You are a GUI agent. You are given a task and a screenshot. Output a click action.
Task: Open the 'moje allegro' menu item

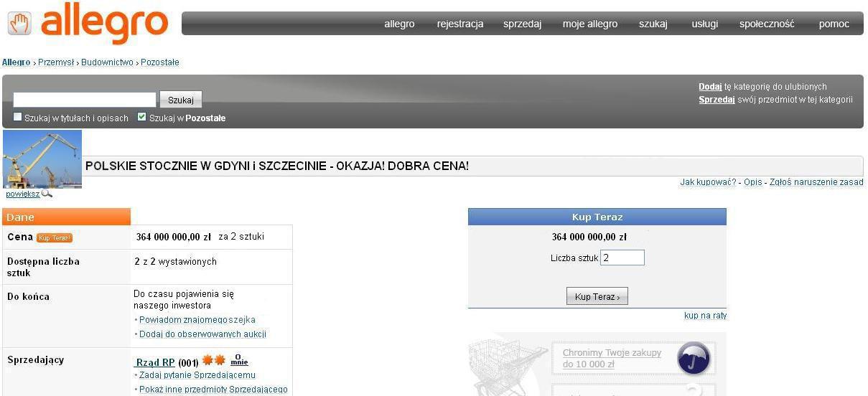590,24
